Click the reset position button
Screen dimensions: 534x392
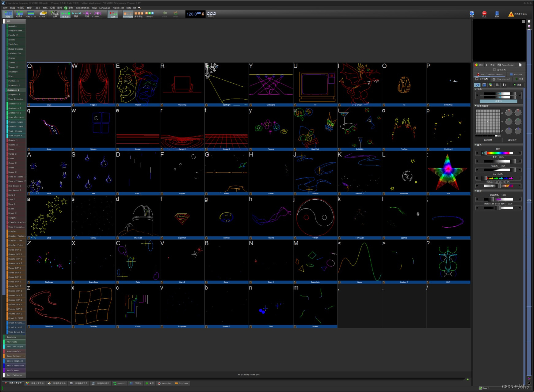click(488, 140)
